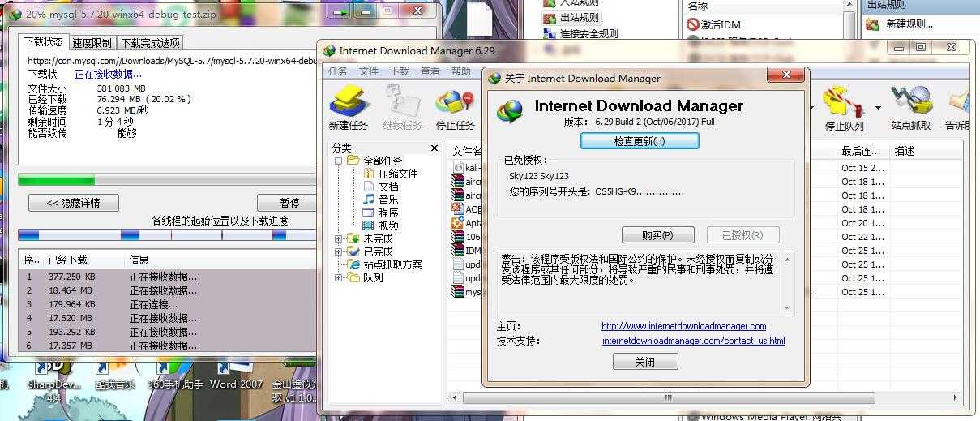Expand the 队列 tree node
Screen dimensions: 980x421
pyautogui.click(x=338, y=277)
